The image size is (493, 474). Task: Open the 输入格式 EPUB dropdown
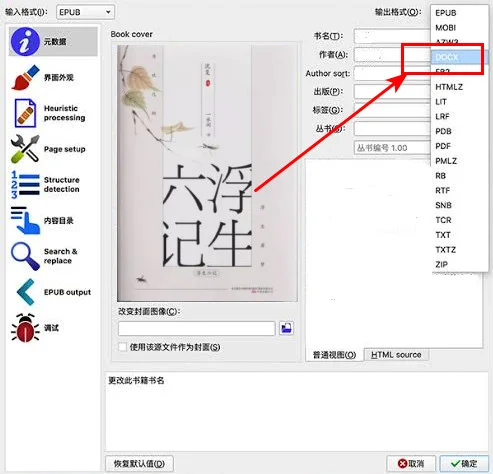click(x=85, y=12)
